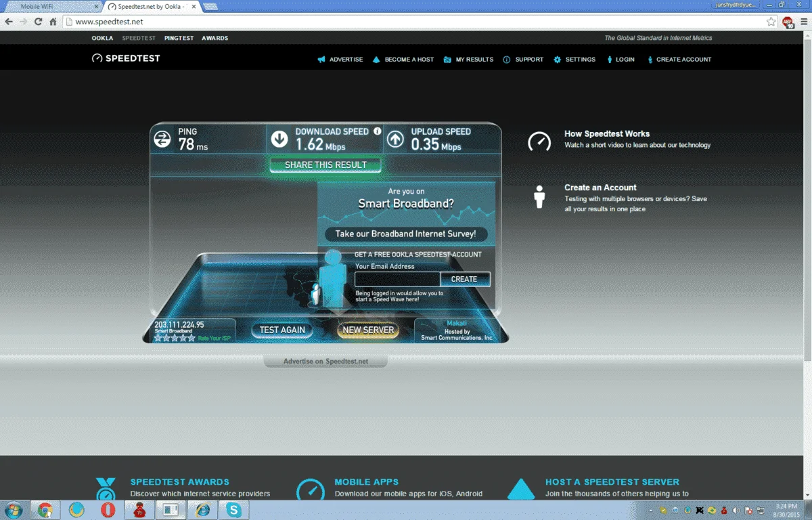812x520 pixels.
Task: Open Opera from the taskbar
Action: [108, 510]
